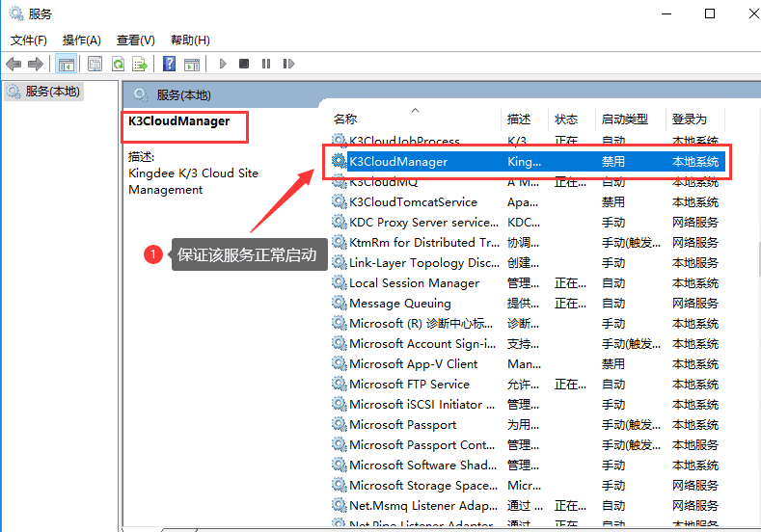Select the K3CloudTomcatService row
The height and width of the screenshot is (532, 761).
click(x=413, y=202)
